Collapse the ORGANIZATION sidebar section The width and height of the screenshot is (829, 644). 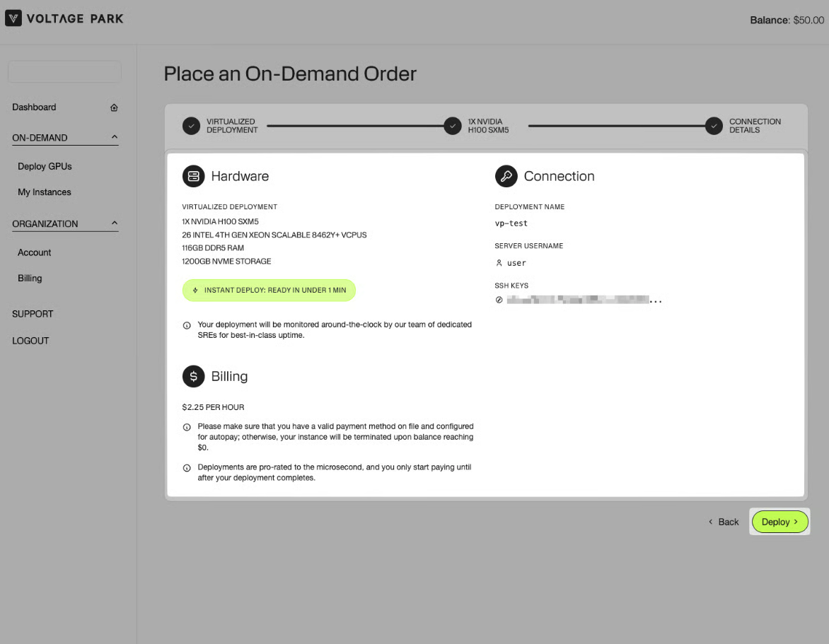click(x=115, y=223)
